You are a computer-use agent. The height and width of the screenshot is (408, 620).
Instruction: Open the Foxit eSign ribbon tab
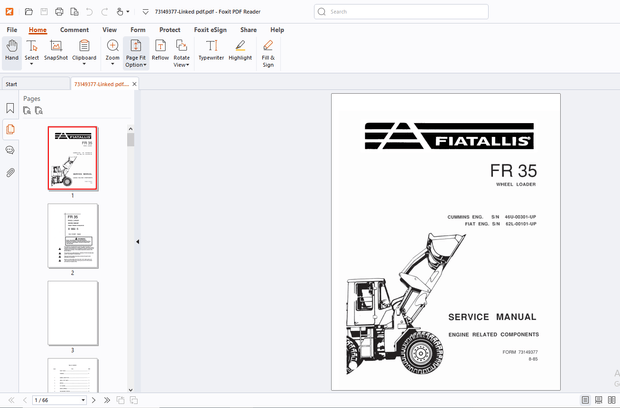pyautogui.click(x=210, y=30)
